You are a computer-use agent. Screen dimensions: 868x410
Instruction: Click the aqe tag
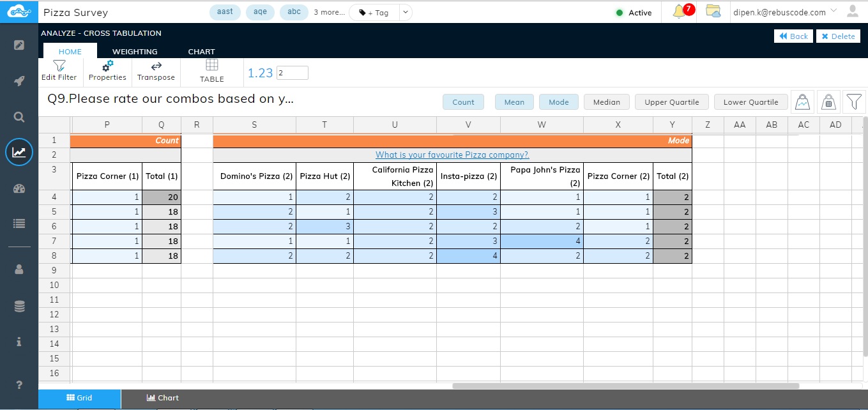pyautogui.click(x=260, y=12)
